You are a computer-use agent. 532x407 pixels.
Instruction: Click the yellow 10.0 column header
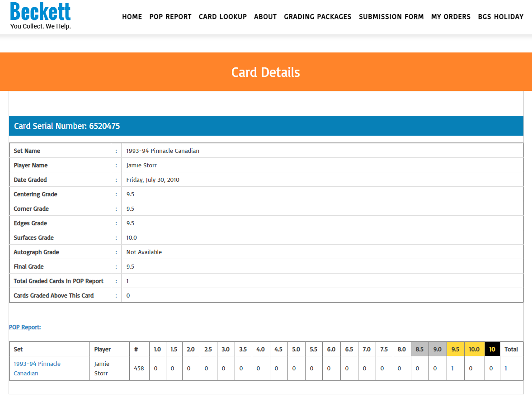pyautogui.click(x=474, y=349)
